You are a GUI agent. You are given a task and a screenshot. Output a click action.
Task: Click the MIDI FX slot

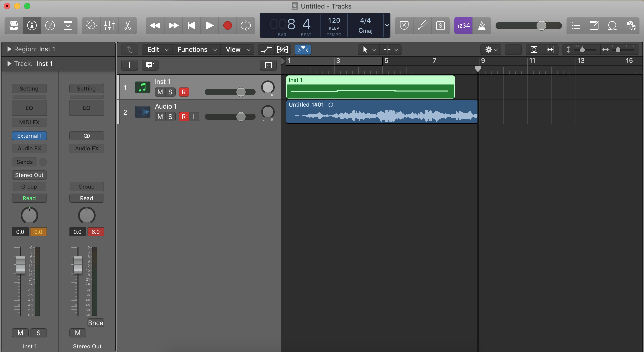pos(29,122)
